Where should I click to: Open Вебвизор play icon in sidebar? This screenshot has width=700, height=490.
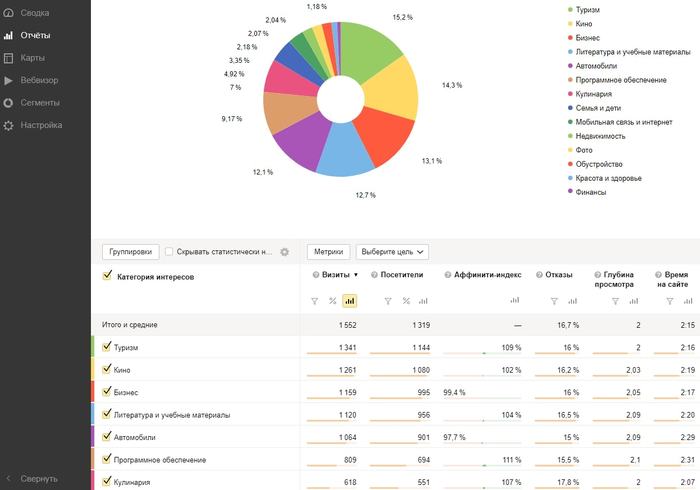click(x=8, y=80)
